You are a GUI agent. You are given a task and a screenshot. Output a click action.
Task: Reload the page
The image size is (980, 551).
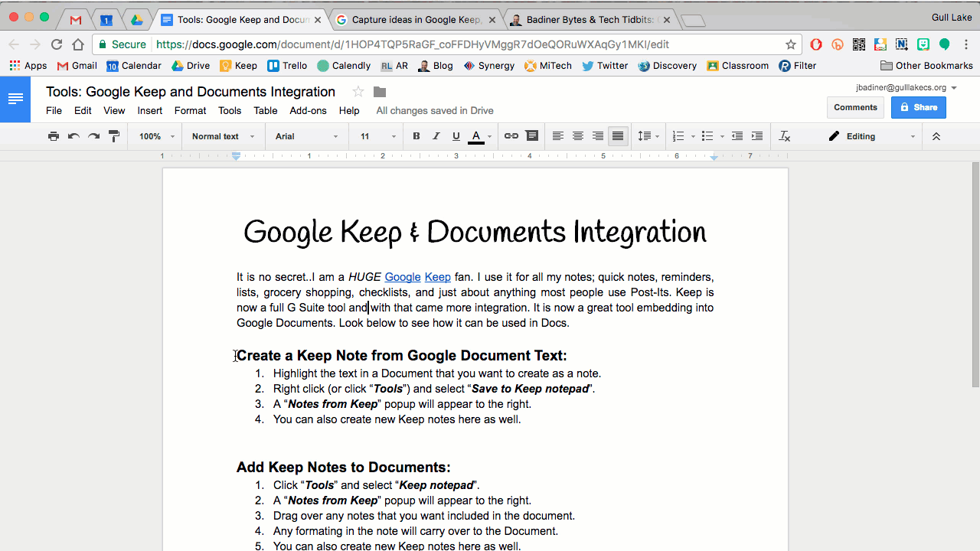[57, 44]
